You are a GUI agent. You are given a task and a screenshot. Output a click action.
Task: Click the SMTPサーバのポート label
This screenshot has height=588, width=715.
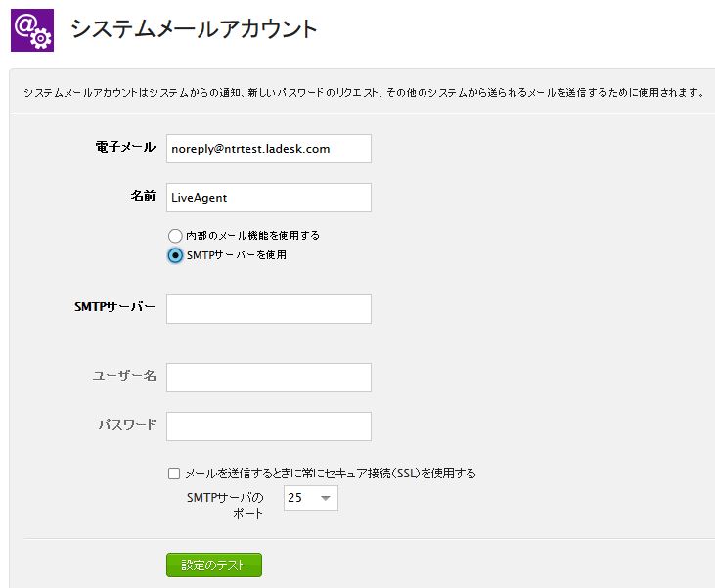click(x=225, y=505)
